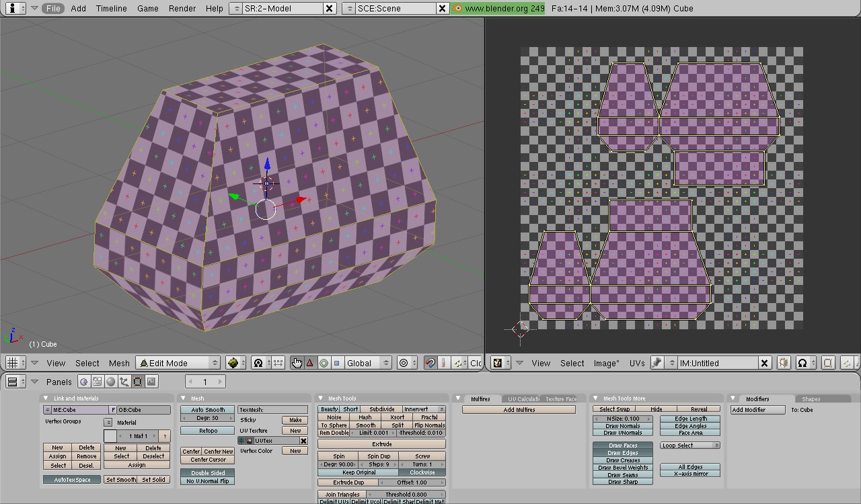The image size is (861, 504).
Task: Collapse the Mesh Tools panel
Action: tap(322, 398)
